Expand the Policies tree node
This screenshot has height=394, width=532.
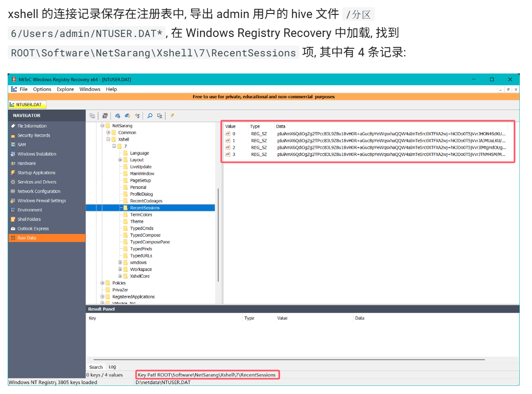pyautogui.click(x=102, y=283)
